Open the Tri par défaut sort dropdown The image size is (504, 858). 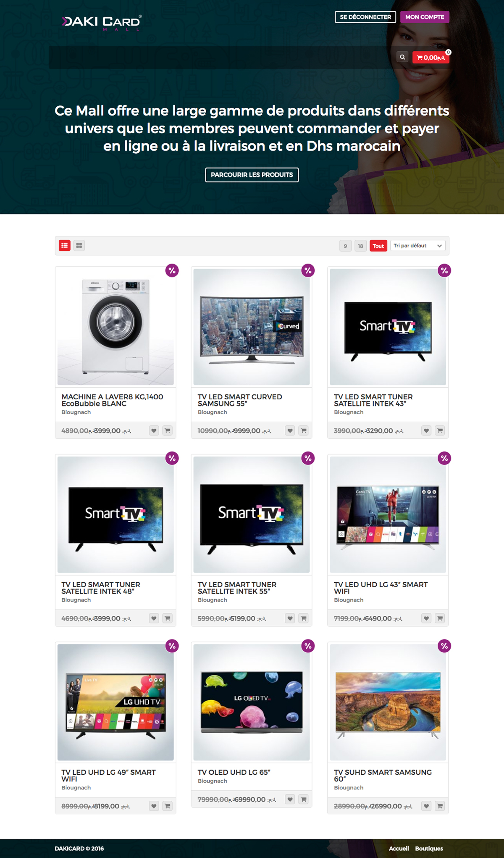(418, 246)
